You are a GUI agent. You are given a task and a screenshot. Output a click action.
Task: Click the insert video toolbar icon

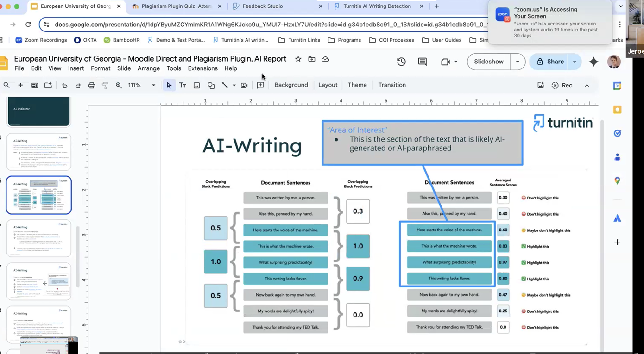(244, 85)
